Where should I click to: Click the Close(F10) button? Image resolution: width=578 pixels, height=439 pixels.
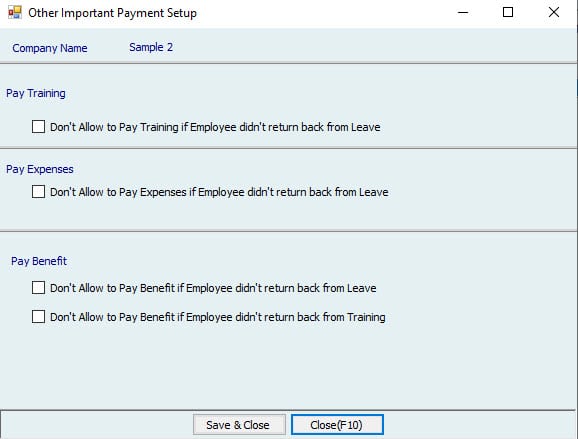coord(337,425)
